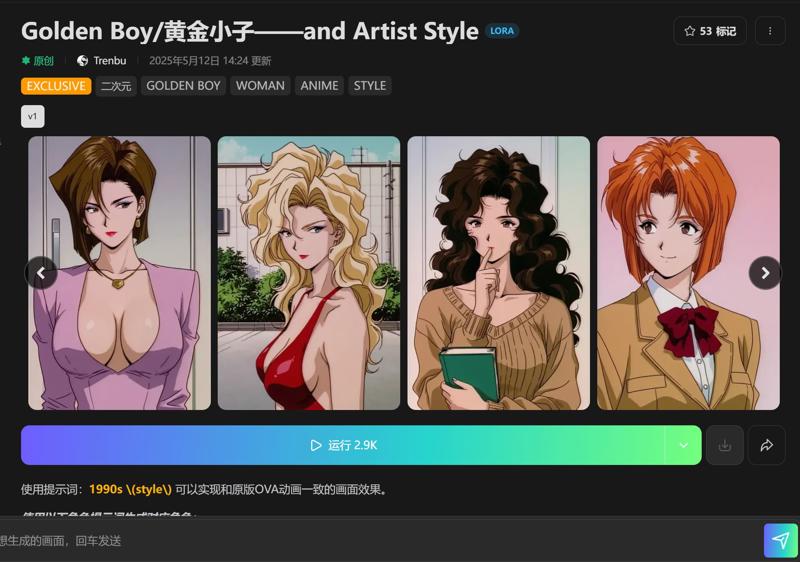
Task: Select the WOMAN tag
Action: [260, 86]
